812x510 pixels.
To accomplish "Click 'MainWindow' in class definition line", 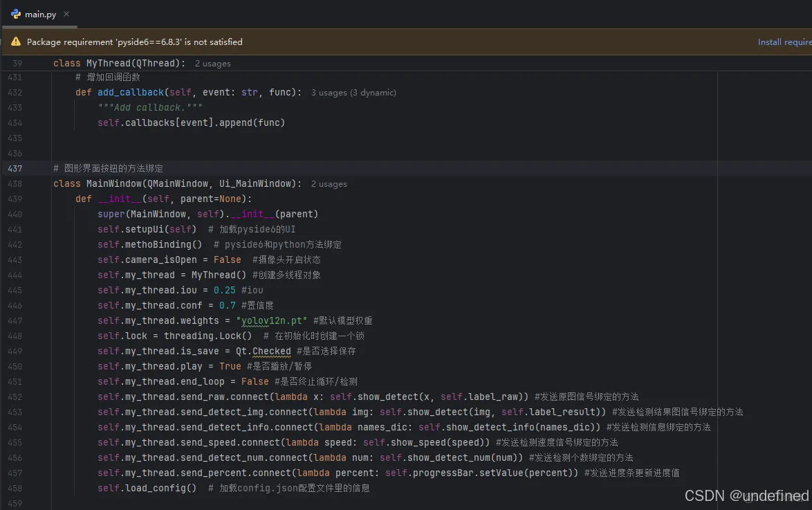I will point(114,183).
